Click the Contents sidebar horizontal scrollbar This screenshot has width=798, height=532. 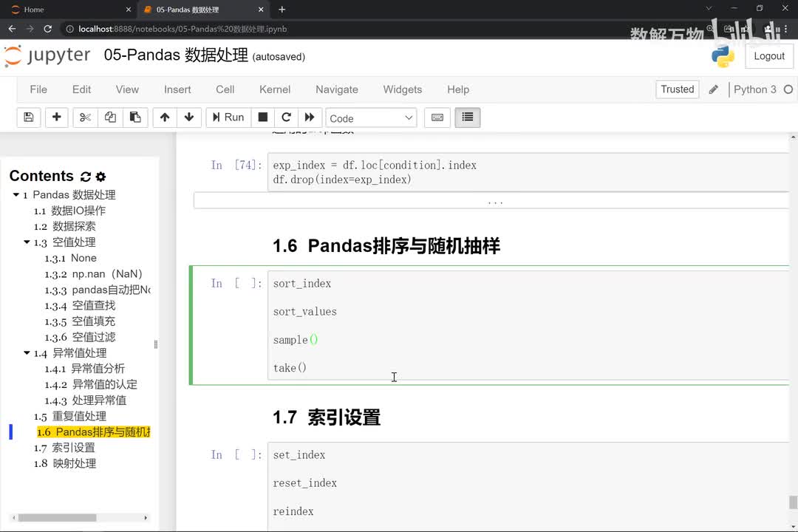[x=57, y=518]
